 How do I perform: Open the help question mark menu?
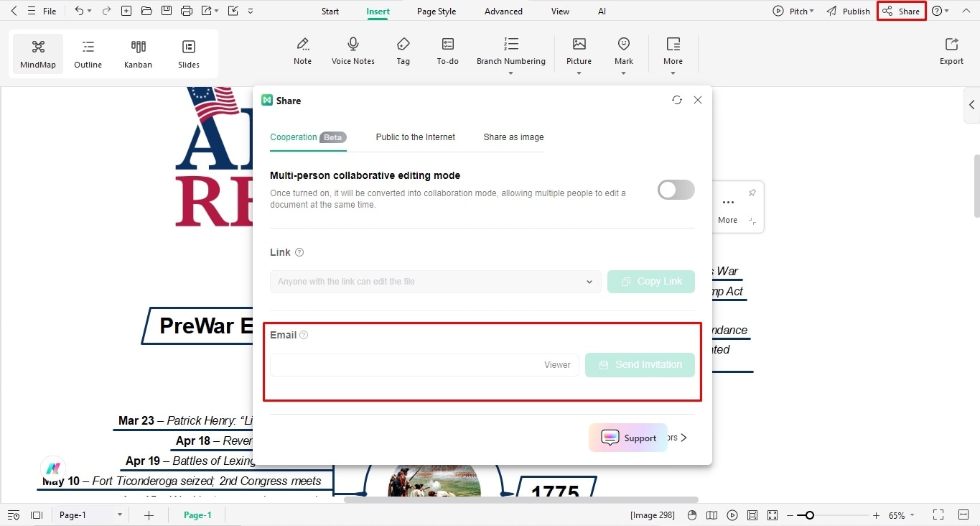point(940,11)
